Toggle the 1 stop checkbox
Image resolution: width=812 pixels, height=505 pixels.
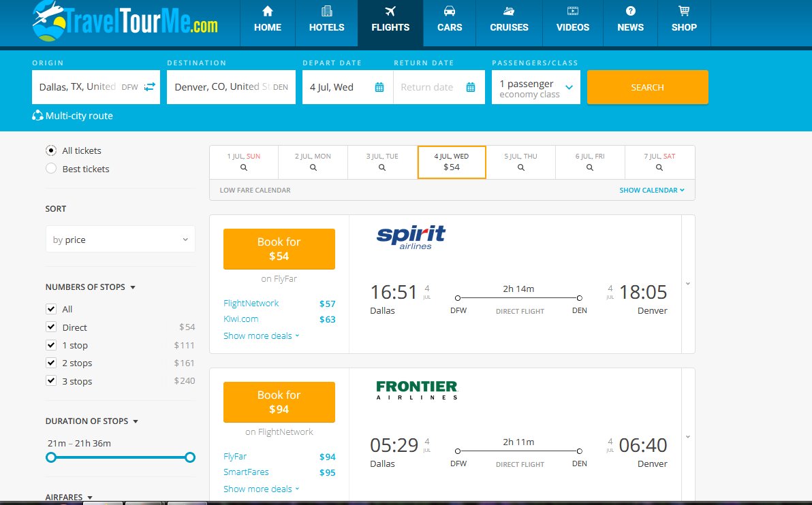50,345
